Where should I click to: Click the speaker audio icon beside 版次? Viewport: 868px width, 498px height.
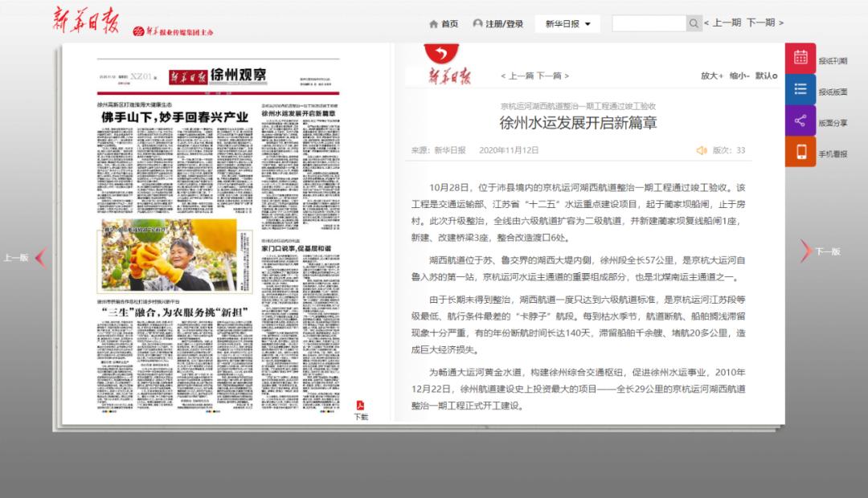coord(702,150)
